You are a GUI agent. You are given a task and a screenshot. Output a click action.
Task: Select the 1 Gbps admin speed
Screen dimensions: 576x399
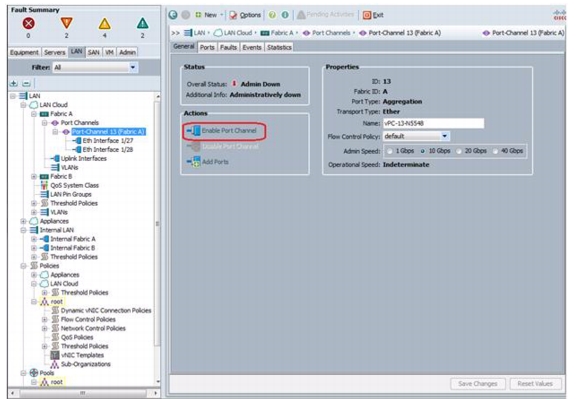[x=390, y=151]
